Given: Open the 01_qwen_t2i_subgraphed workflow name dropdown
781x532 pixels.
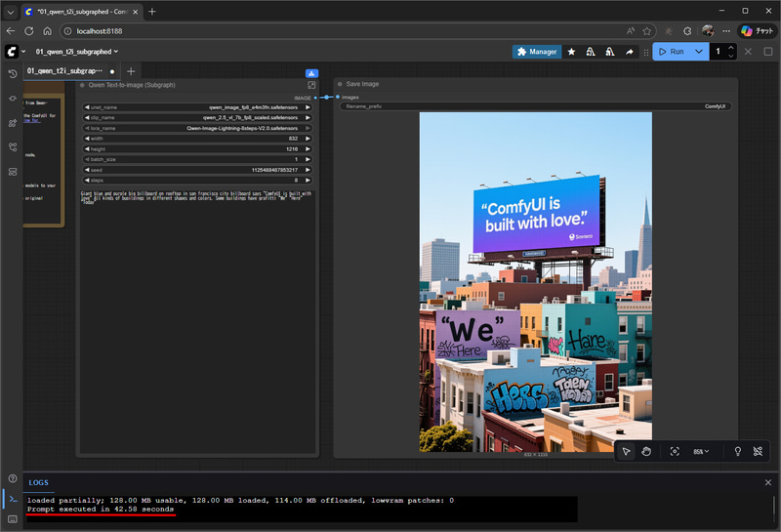Looking at the screenshot, I should tap(77, 52).
